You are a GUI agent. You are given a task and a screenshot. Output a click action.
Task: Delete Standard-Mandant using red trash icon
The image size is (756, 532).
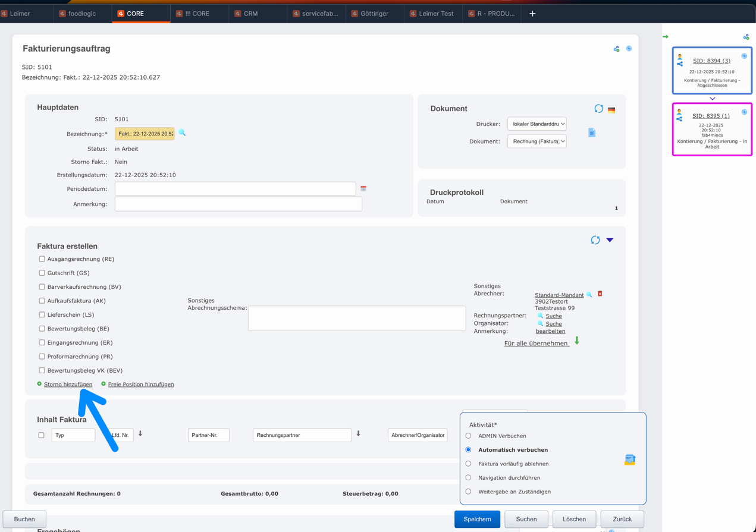point(600,294)
